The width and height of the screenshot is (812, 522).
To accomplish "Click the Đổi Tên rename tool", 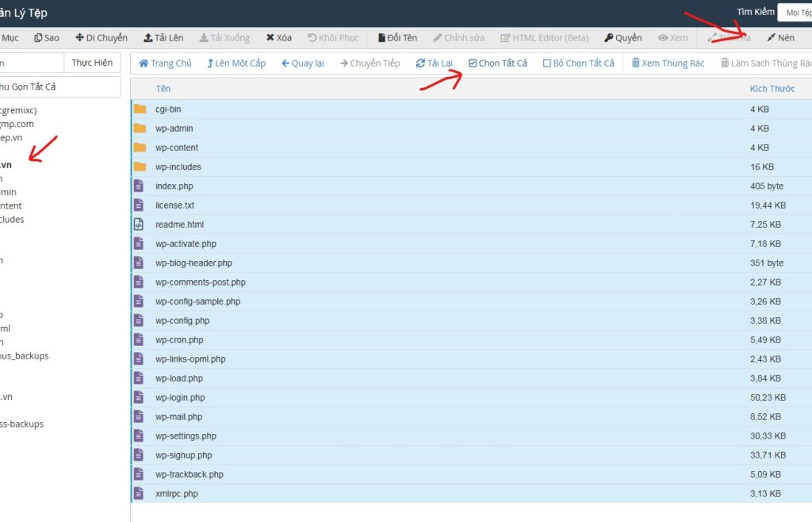I will pos(397,38).
